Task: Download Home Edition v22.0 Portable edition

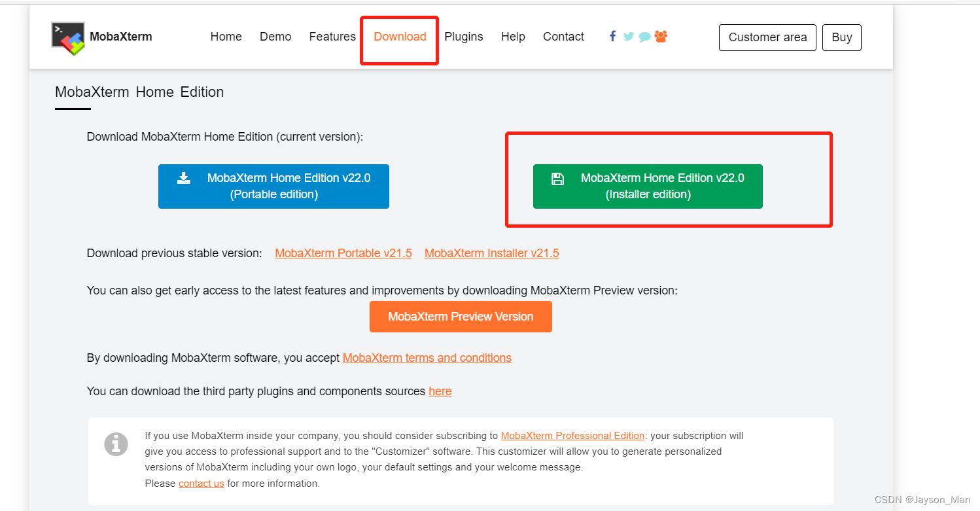Action: pyautogui.click(x=273, y=186)
